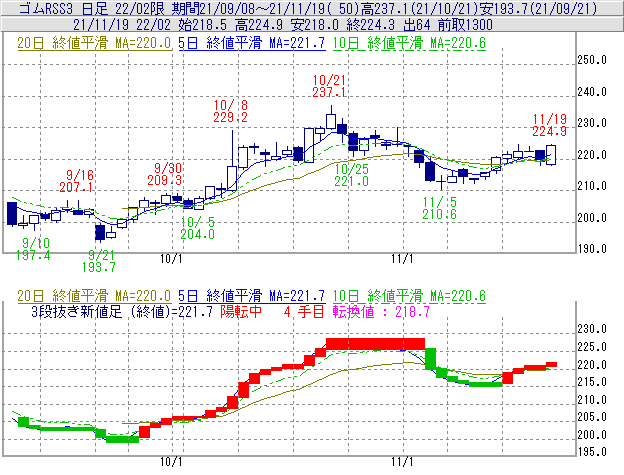This screenshot has height=475, width=624.
Task: Click the wide red top block in lower chart
Action: (x=375, y=344)
